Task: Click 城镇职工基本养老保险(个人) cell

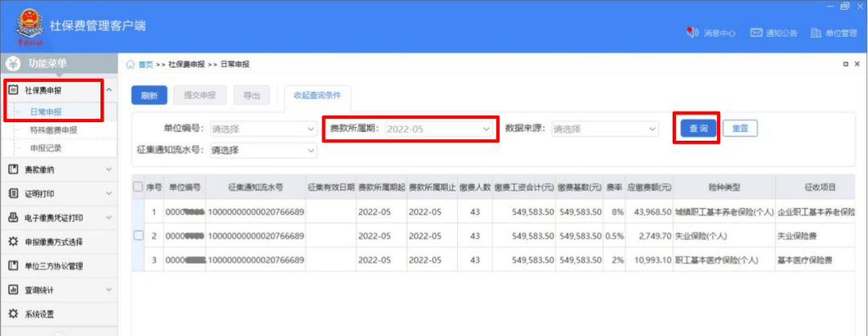Action: (x=724, y=211)
